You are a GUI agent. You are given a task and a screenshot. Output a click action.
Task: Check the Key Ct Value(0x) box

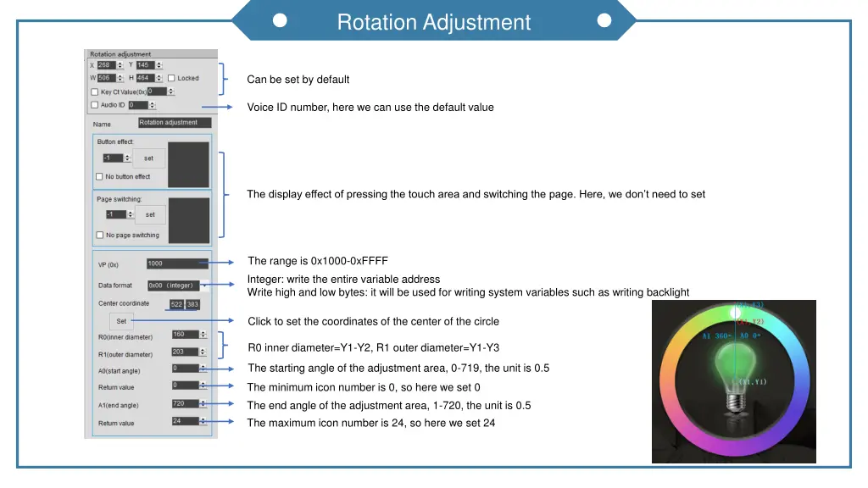[x=95, y=92]
